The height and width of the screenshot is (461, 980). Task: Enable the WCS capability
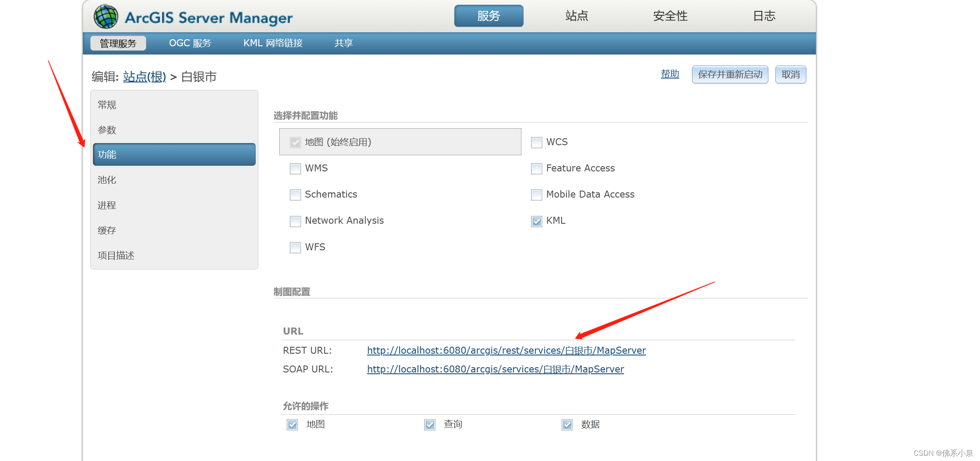click(x=536, y=142)
